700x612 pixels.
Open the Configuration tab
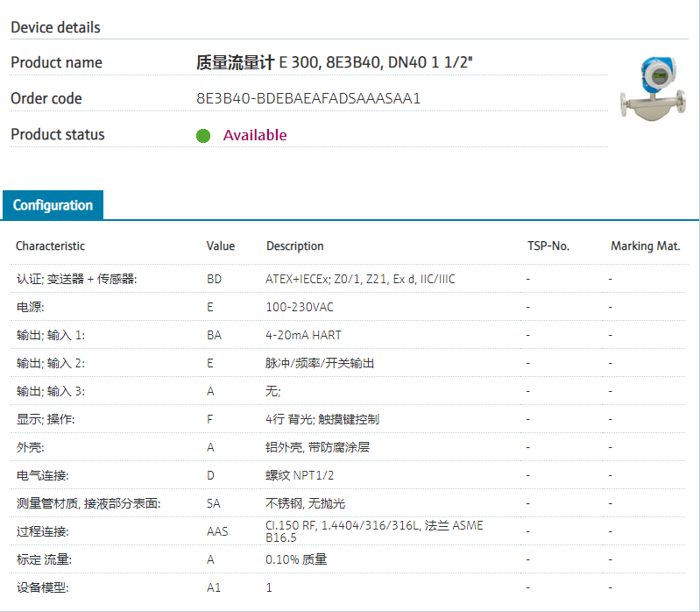[x=53, y=205]
